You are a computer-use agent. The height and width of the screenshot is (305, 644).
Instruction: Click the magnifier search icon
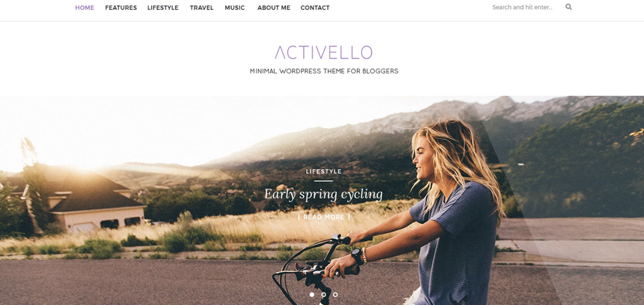click(x=568, y=7)
